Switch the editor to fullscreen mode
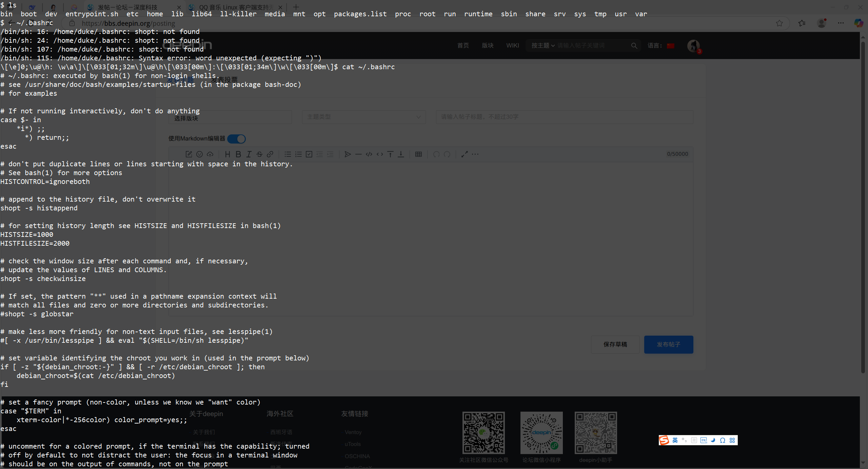Screen dimensions: 868x469 point(465,154)
